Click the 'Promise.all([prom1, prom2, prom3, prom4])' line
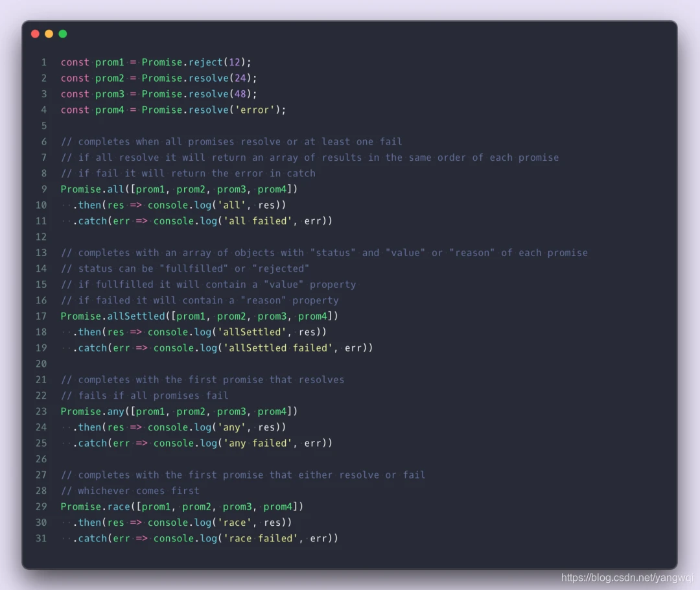 [x=179, y=189]
